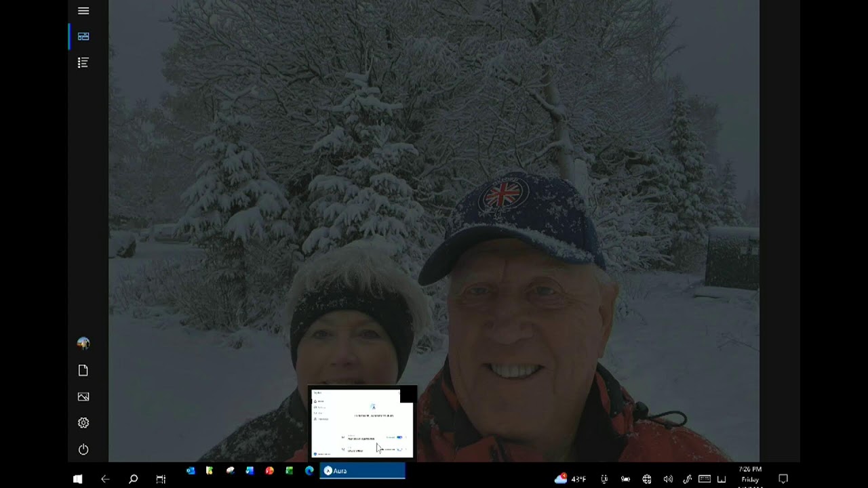Click the microphone tray icon
This screenshot has height=488, width=868.
point(604,479)
